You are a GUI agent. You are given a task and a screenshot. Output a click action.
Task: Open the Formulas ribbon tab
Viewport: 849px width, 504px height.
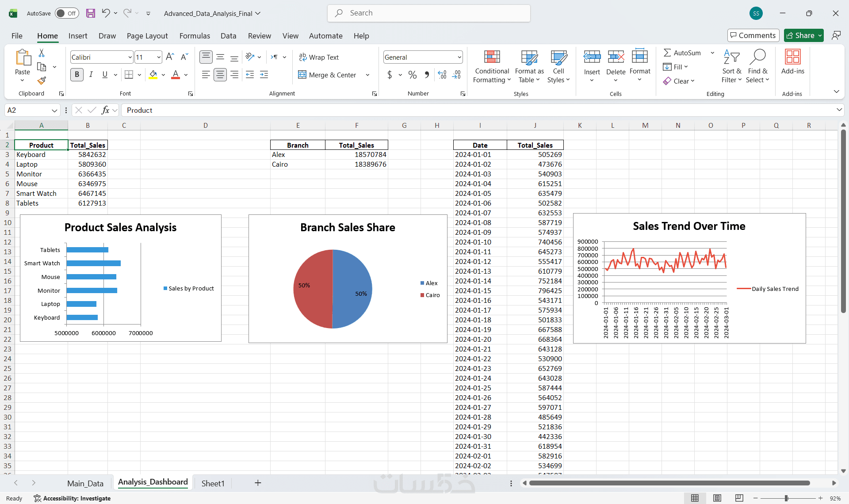pos(195,36)
